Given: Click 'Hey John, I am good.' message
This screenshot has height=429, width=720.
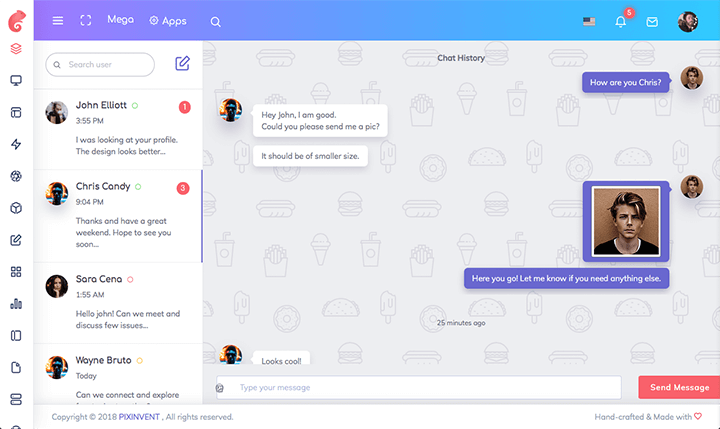Looking at the screenshot, I should 320,120.
